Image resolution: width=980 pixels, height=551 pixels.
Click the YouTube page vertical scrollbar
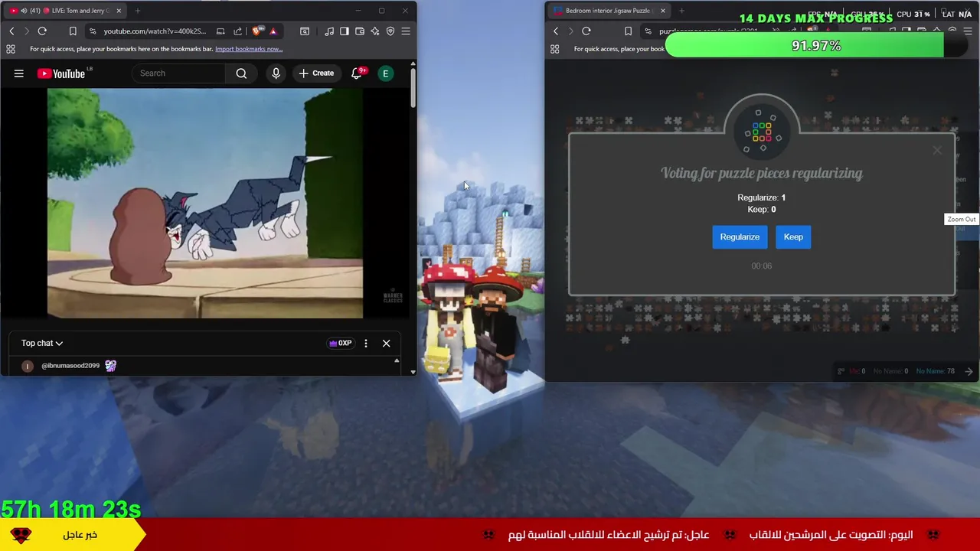pyautogui.click(x=413, y=88)
